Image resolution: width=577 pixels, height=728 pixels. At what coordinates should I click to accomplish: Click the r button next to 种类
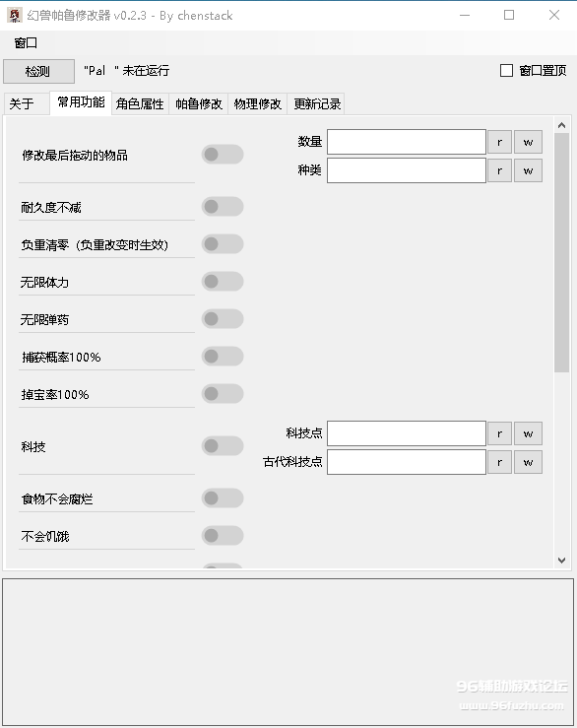pos(499,170)
